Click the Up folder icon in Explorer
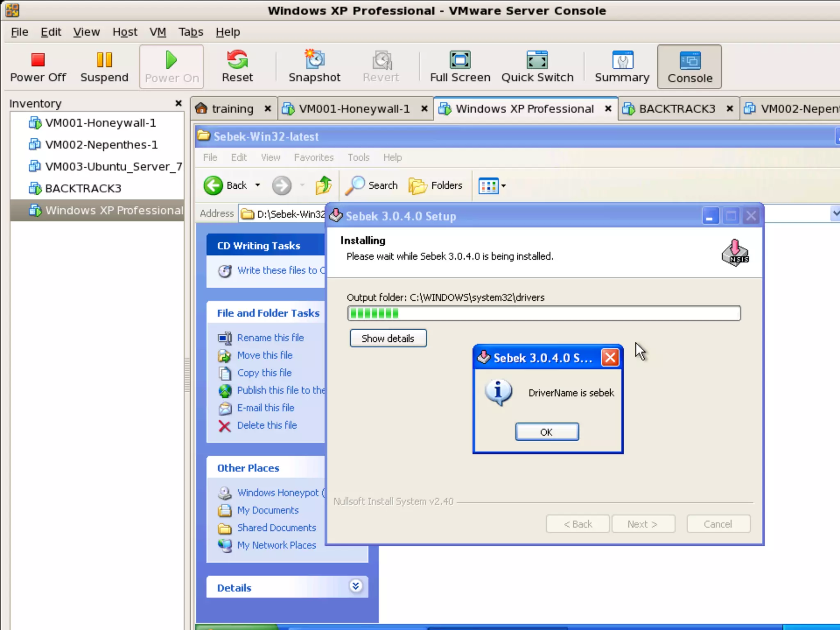Viewport: 840px width, 630px height. click(x=323, y=185)
